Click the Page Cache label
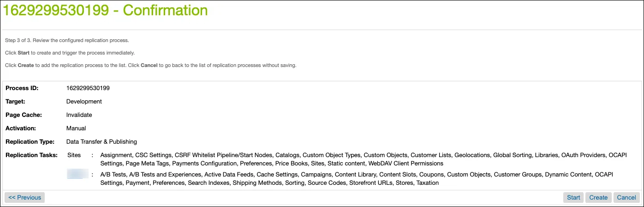 click(x=24, y=115)
